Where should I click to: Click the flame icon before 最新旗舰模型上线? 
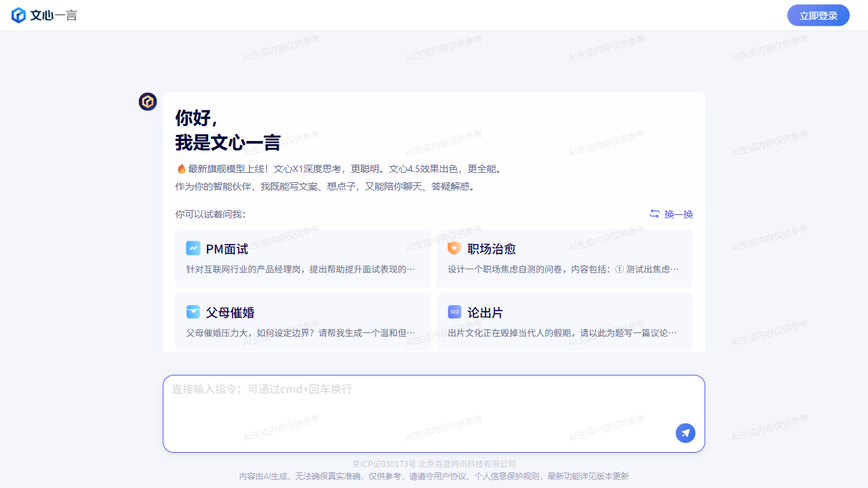click(x=181, y=169)
